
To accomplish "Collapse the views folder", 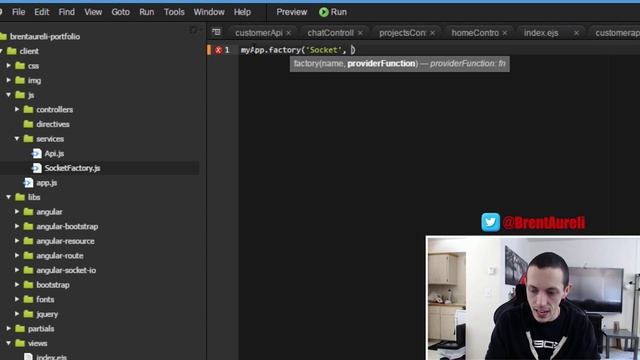I will coord(9,343).
